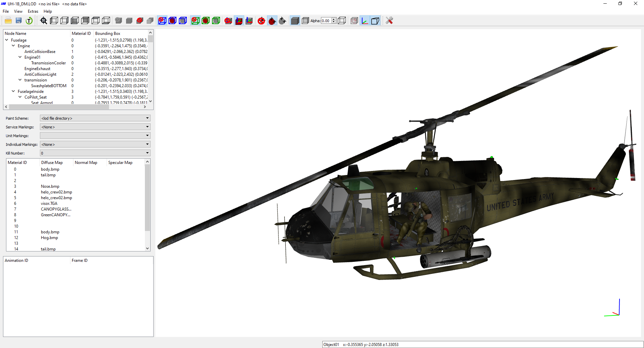Collapse the FuselageInside tree node
The image size is (644, 348).
point(13,91)
